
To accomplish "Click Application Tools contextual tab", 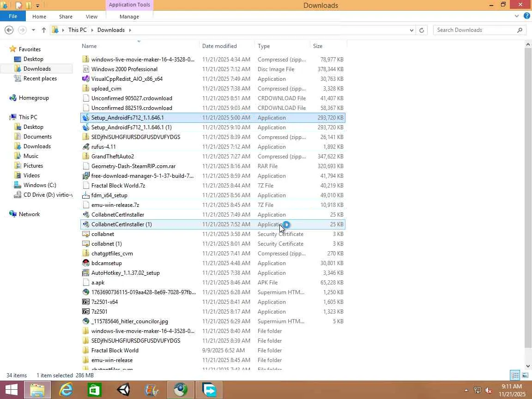I will click(x=129, y=5).
